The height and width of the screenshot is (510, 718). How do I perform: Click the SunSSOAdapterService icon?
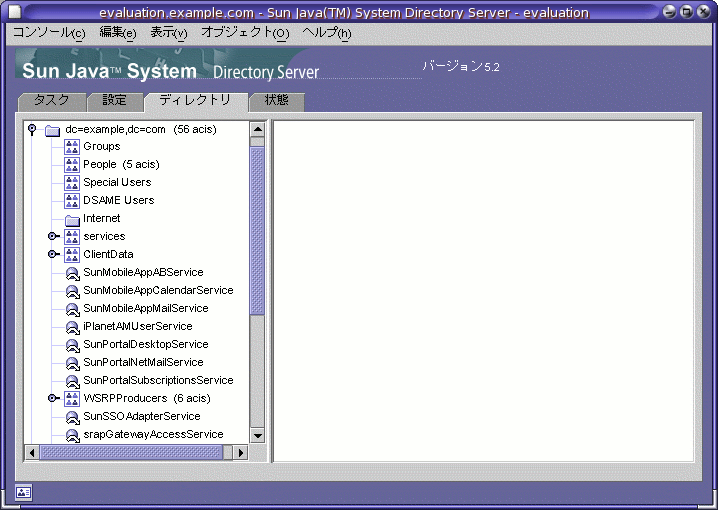pos(72,417)
